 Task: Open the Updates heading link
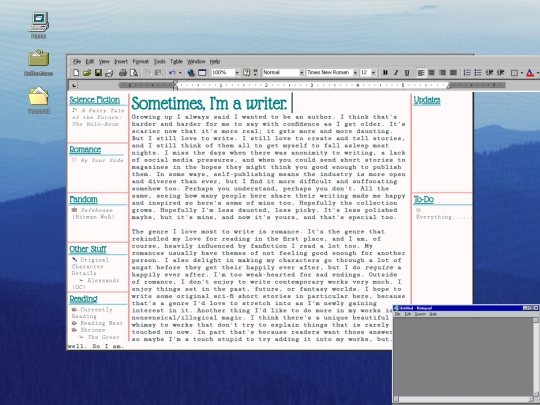(x=427, y=100)
